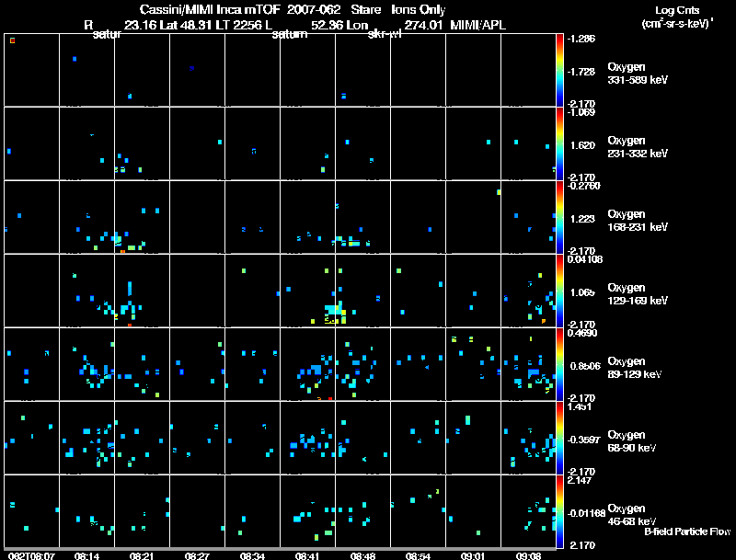
Task: Click the color bar beside Oxygen 46-68 keV
Action: point(559,511)
